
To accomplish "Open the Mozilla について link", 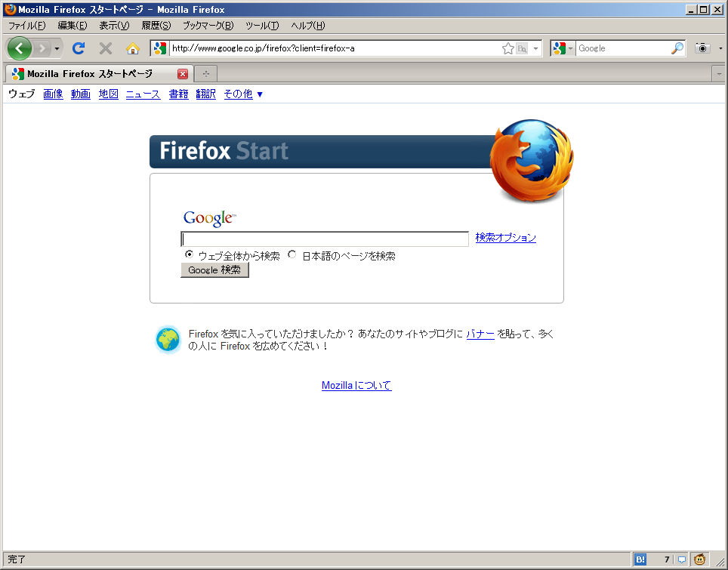I will pos(356,385).
